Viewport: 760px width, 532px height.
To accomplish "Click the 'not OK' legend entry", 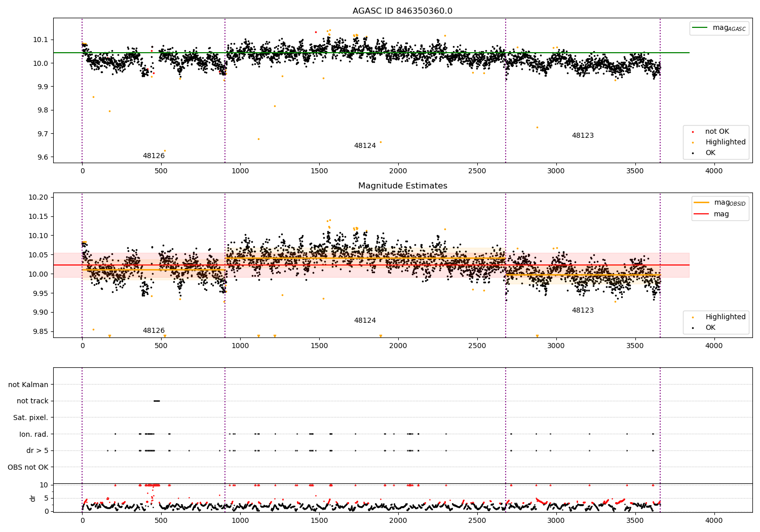I will [x=717, y=131].
